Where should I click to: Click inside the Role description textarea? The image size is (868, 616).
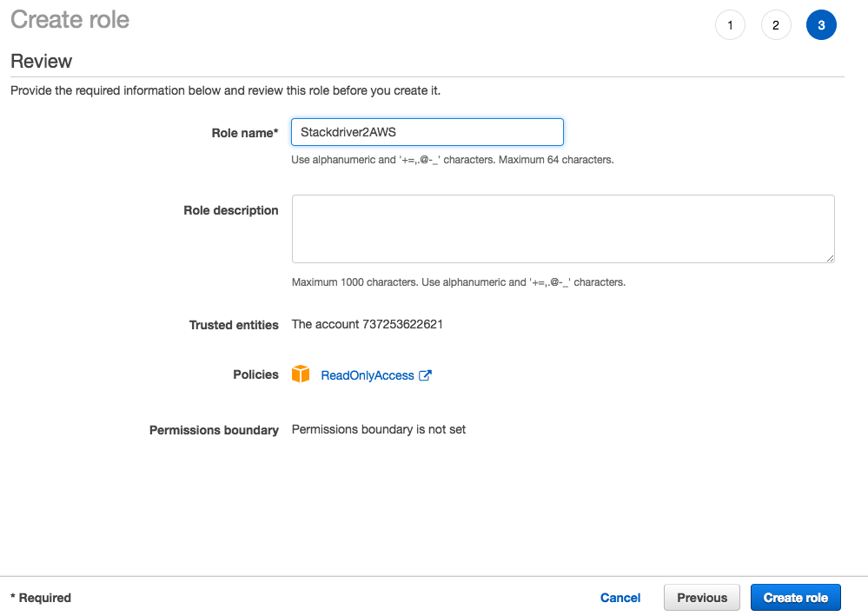click(x=563, y=229)
